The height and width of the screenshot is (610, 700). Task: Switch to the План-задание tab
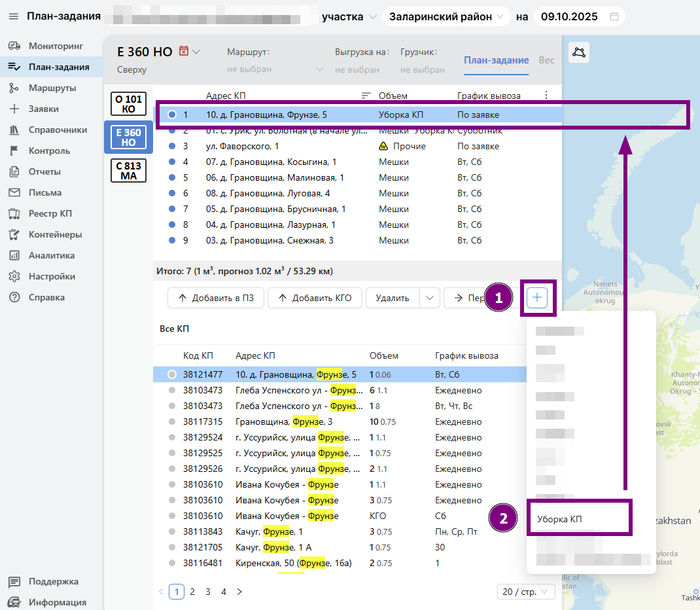coord(496,60)
